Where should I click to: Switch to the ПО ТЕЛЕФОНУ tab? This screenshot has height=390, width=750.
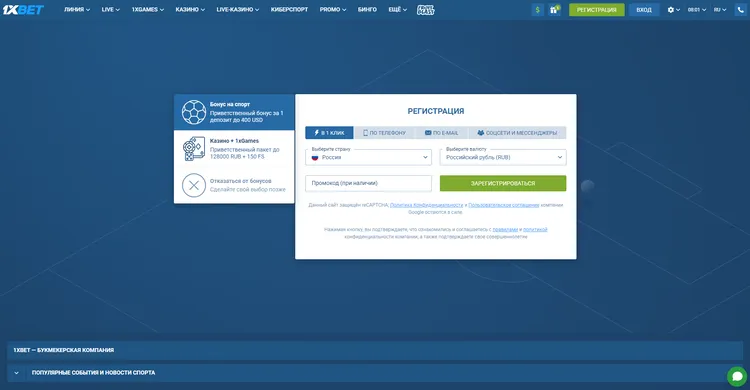click(385, 133)
